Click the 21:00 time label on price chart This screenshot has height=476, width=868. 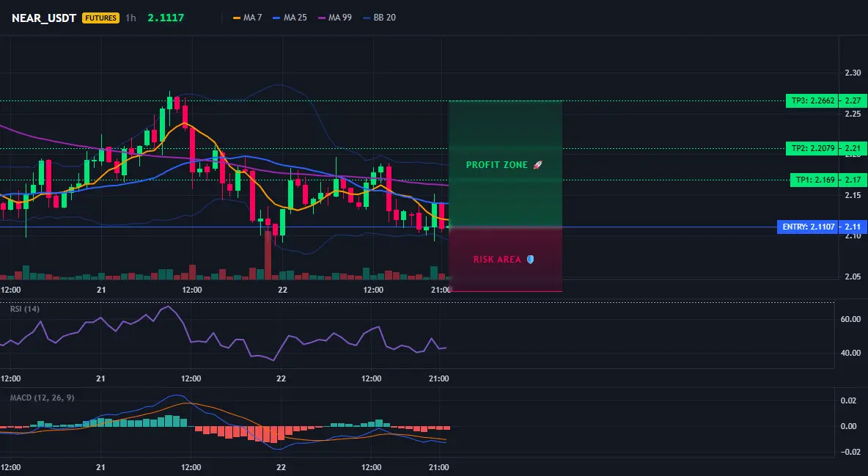pyautogui.click(x=441, y=290)
